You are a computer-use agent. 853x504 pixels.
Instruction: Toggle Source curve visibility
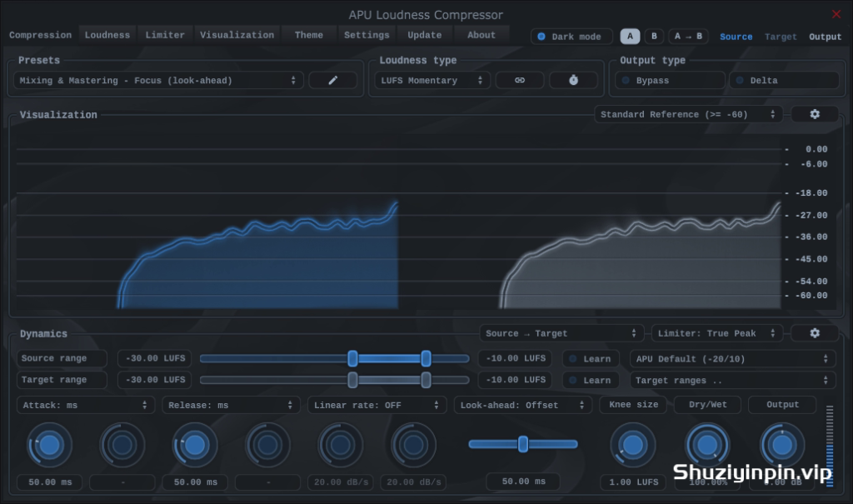pos(736,37)
